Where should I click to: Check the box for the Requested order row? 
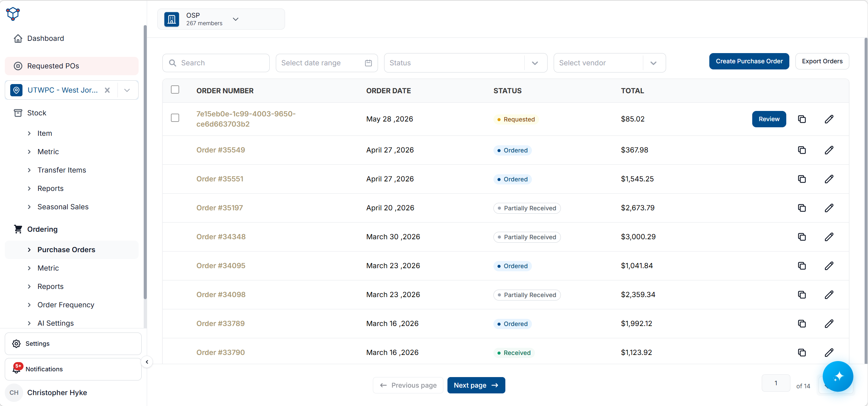point(175,118)
